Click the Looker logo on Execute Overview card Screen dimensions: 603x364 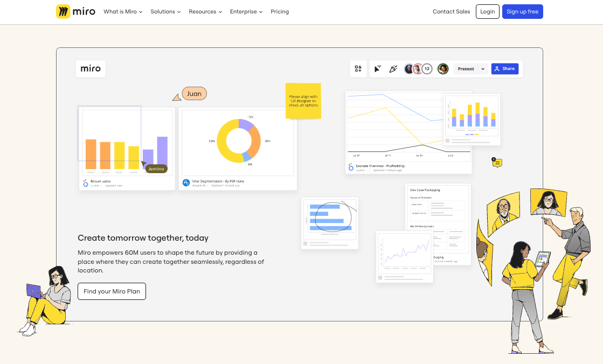[352, 166]
